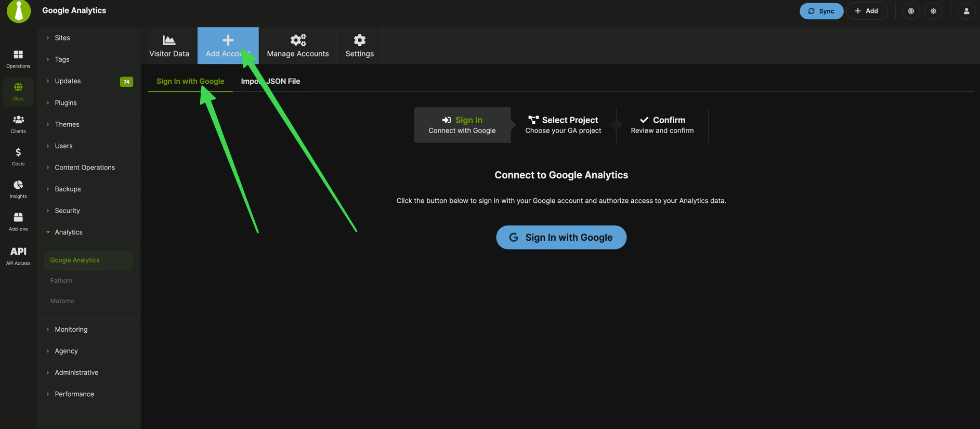Click the 'Connect with Google' step text
The image size is (980, 429).
(x=462, y=131)
